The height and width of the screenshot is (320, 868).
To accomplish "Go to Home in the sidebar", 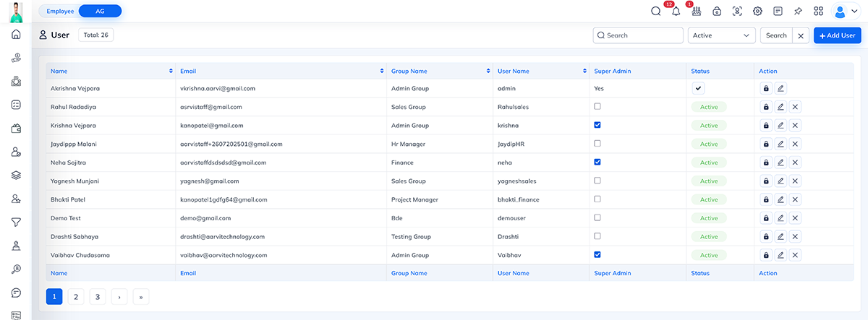I will pyautogui.click(x=16, y=35).
